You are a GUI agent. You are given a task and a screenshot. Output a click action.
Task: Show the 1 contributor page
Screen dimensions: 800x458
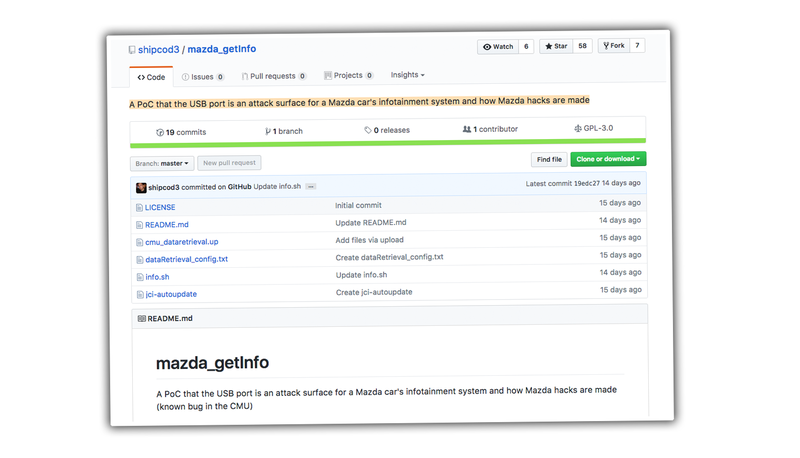(x=490, y=129)
